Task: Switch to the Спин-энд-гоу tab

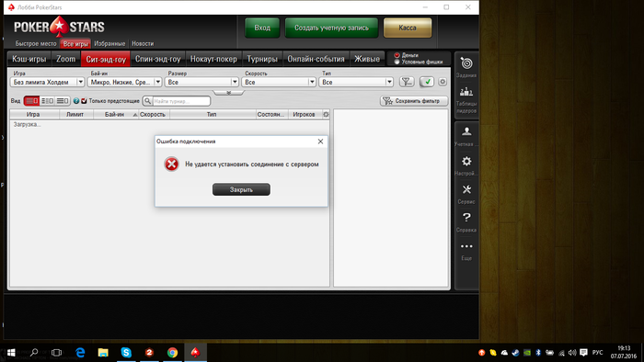Action: pos(157,59)
